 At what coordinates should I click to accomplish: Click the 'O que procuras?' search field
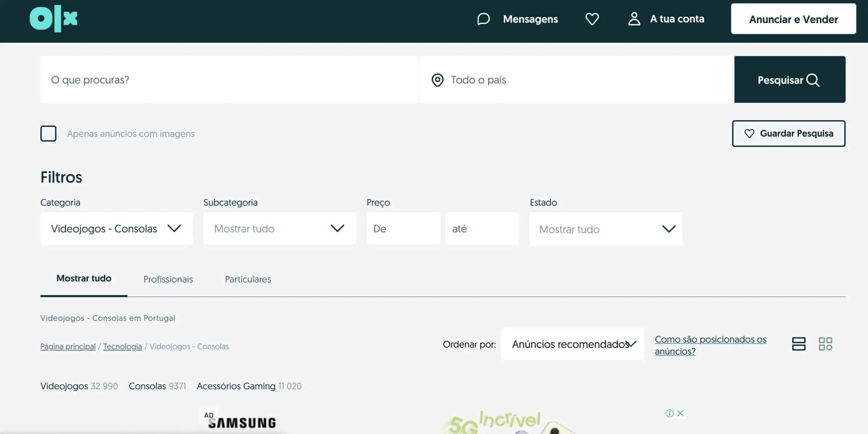click(x=228, y=80)
